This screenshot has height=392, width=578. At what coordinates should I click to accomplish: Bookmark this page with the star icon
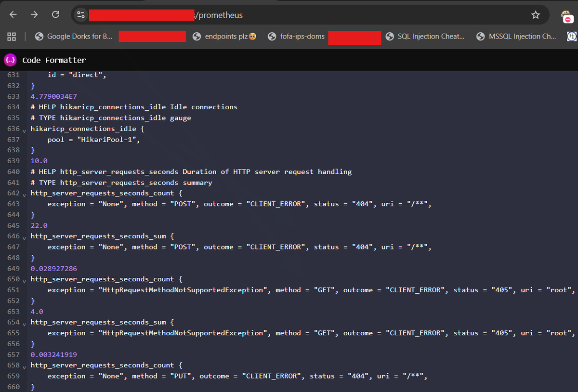click(536, 15)
